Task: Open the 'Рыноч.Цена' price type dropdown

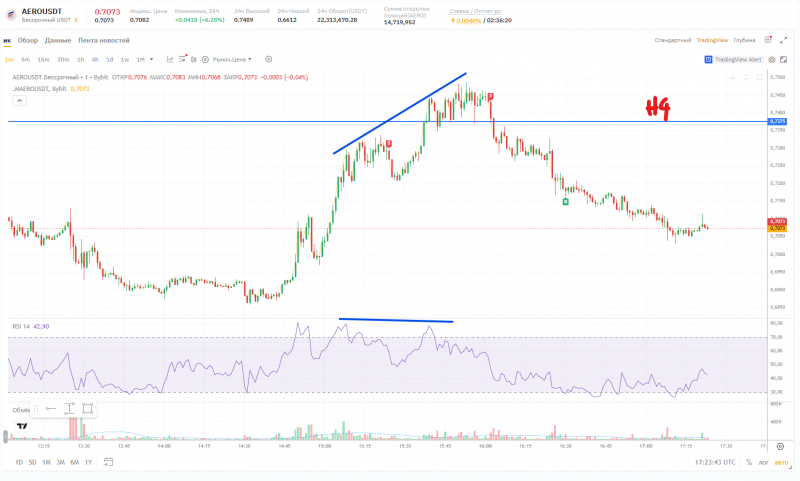Action: [x=232, y=59]
